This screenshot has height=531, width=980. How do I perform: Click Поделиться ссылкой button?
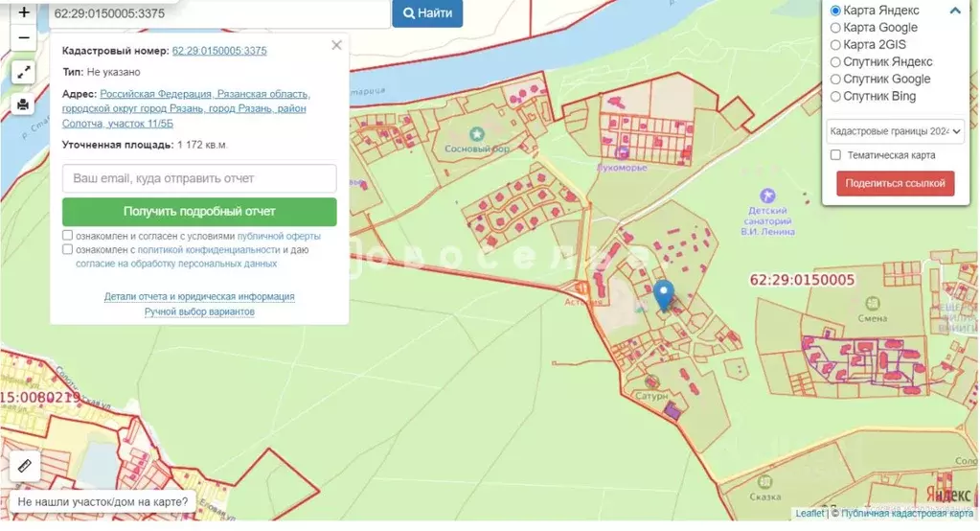(895, 183)
